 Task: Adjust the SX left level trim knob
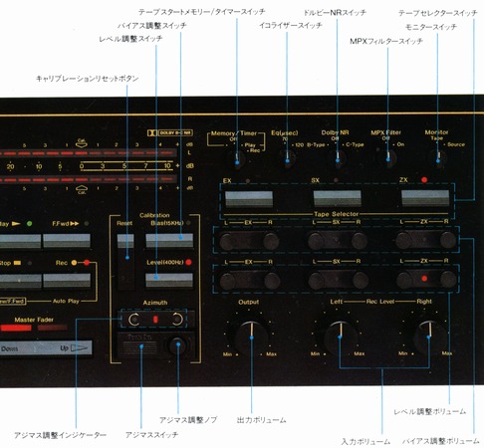point(316,281)
